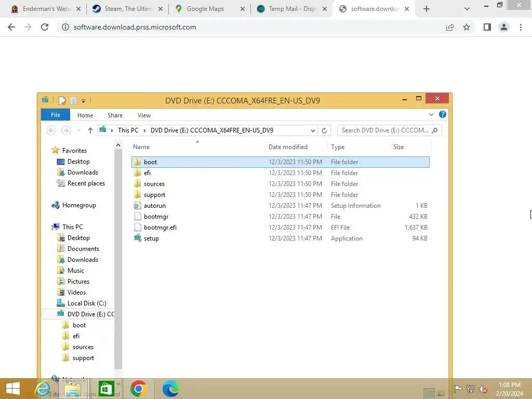Open recent locations dropdown arrow

click(x=79, y=130)
